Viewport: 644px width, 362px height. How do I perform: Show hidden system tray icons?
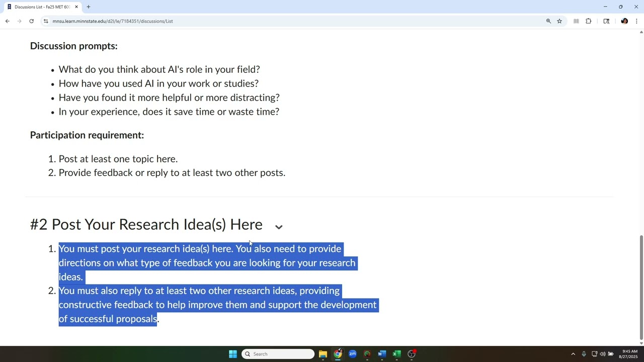pos(573,354)
